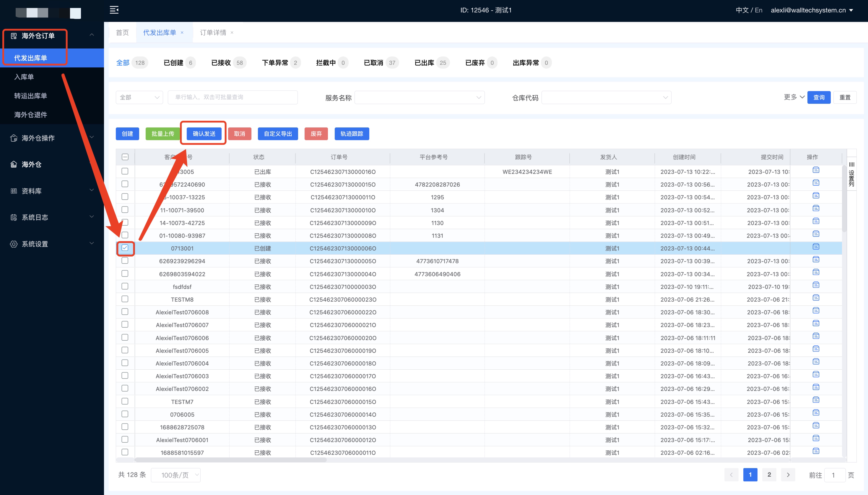Open details icon for row C12546230713000015O
Image resolution: width=868 pixels, height=495 pixels.
(x=816, y=183)
